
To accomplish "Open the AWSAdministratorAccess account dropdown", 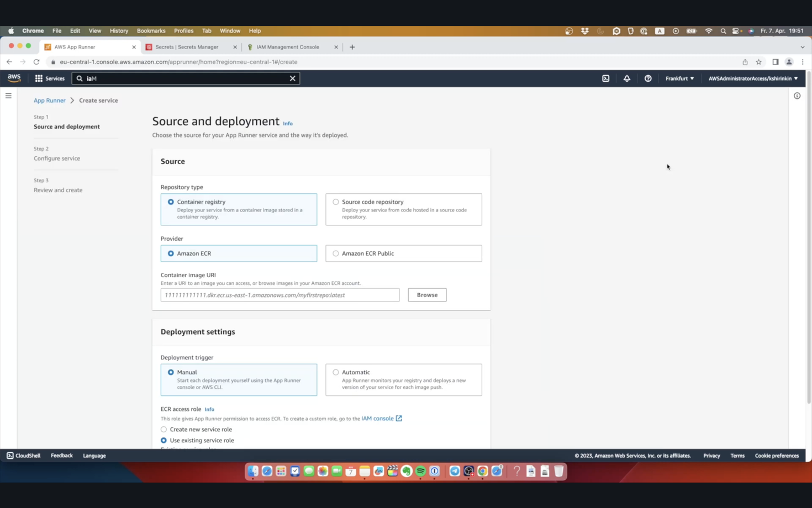I will (x=753, y=78).
